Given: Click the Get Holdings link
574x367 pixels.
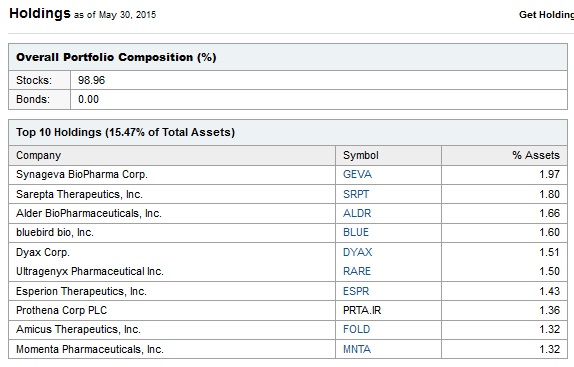Looking at the screenshot, I should pos(546,15).
